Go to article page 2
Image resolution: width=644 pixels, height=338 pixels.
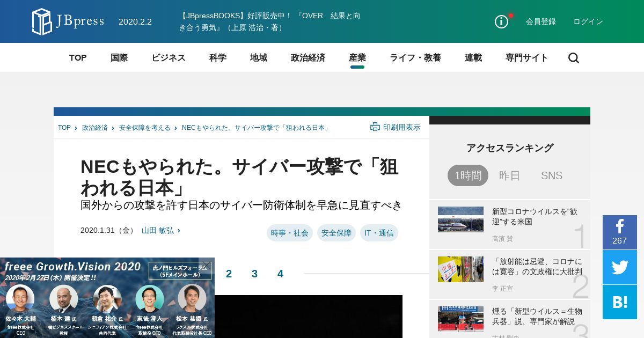[x=229, y=274]
